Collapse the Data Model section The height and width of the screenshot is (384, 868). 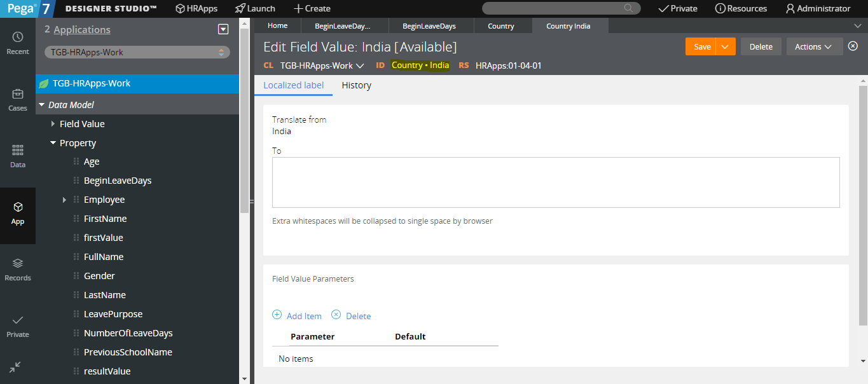(x=42, y=105)
